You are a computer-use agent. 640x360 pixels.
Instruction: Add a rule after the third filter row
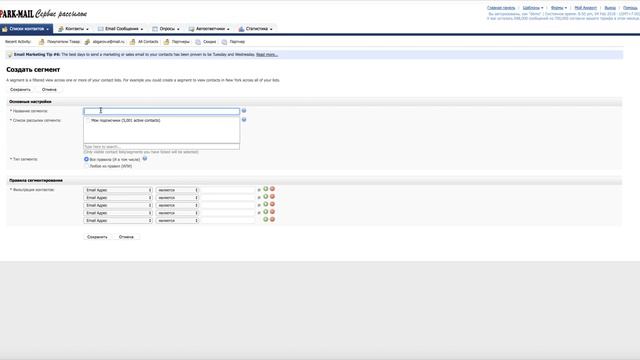click(265, 204)
